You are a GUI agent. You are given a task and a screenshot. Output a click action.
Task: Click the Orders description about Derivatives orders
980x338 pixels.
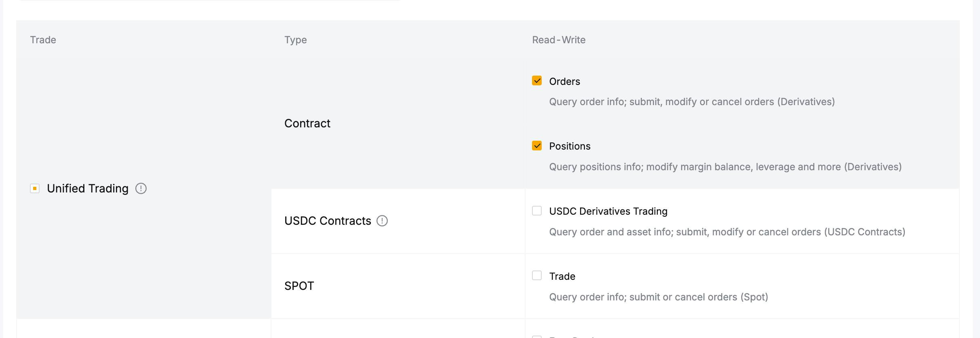coord(692,102)
